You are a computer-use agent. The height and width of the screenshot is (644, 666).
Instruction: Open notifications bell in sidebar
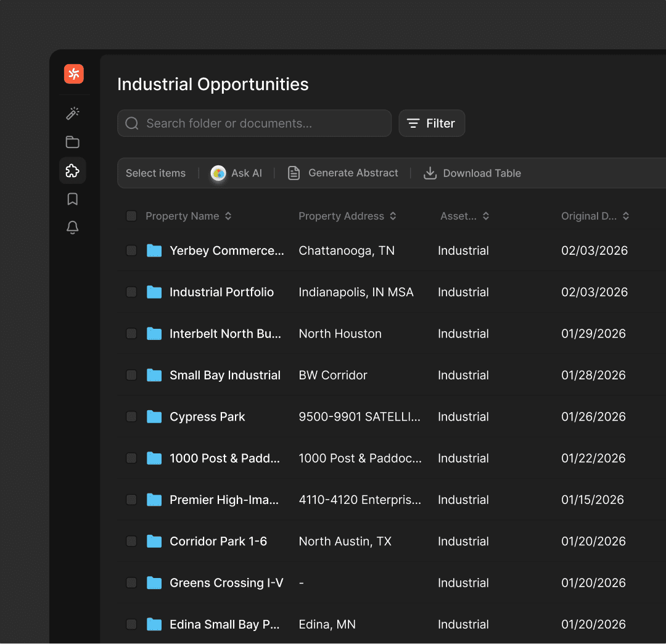[73, 228]
